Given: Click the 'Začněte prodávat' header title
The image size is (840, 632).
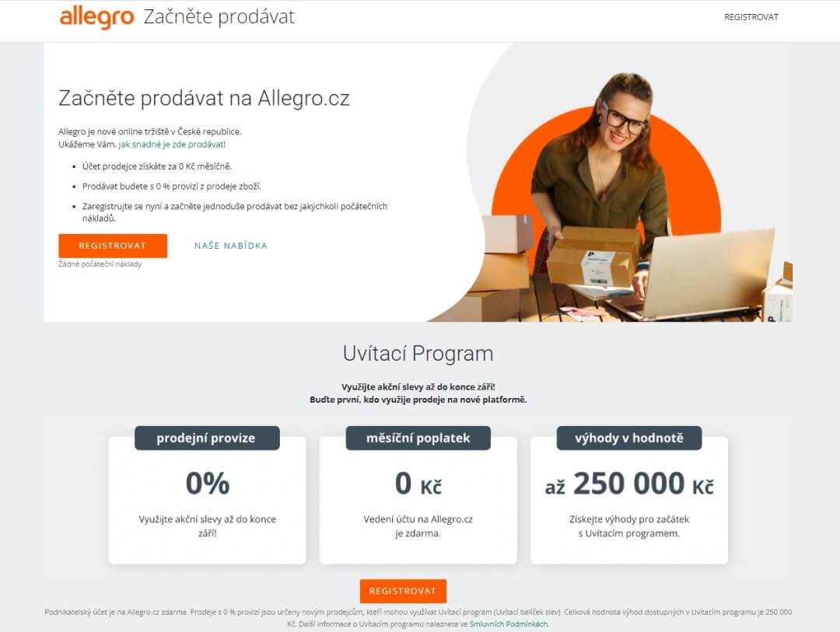Looking at the screenshot, I should tap(219, 17).
